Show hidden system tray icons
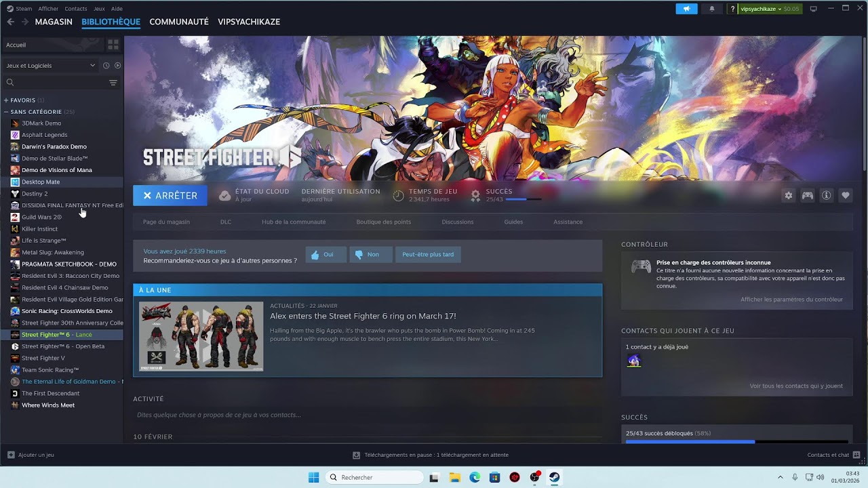Screen dimensions: 868x488 [x=780, y=477]
